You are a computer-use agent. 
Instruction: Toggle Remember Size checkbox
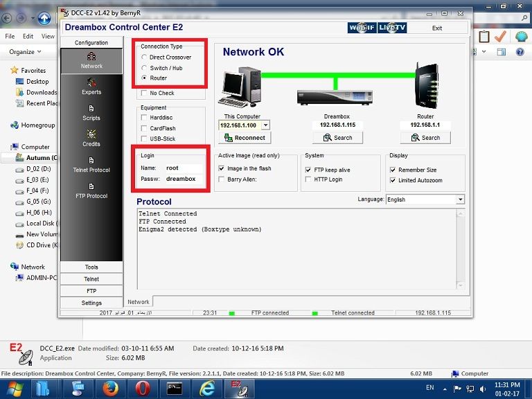393,170
